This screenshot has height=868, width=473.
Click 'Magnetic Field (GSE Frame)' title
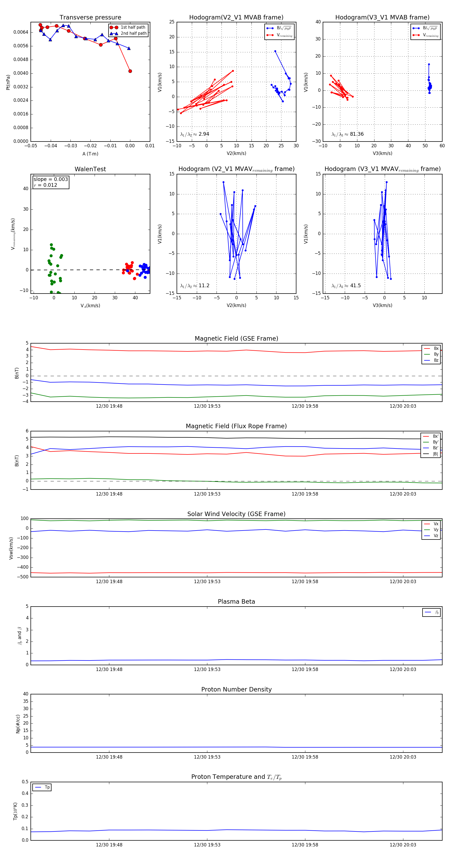[236, 339]
